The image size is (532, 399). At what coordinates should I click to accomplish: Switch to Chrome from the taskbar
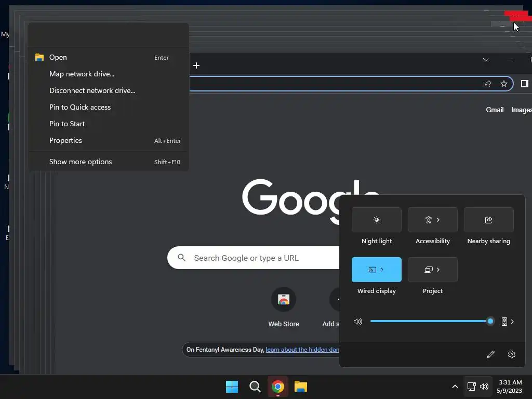[278, 387]
